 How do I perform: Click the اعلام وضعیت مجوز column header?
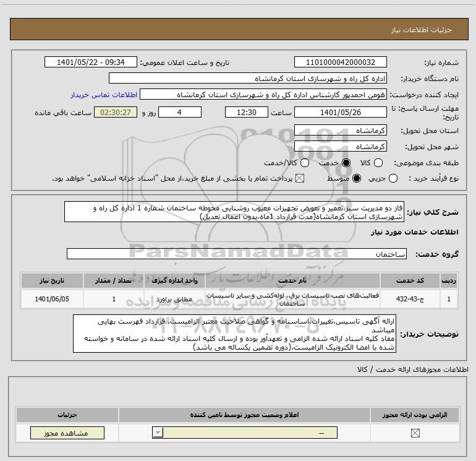244,415
